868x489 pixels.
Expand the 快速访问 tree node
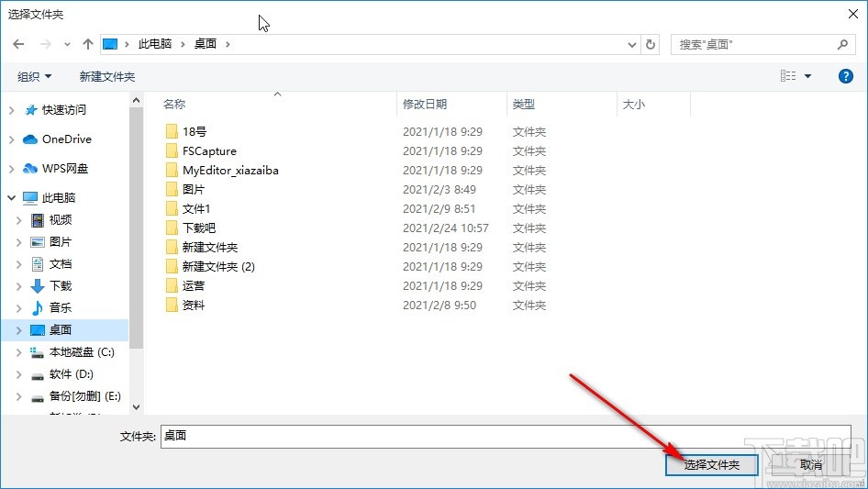point(12,110)
